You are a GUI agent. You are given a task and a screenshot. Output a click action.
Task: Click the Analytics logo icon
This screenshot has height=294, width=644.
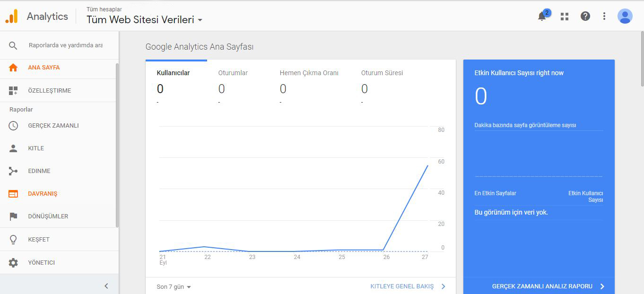point(12,17)
